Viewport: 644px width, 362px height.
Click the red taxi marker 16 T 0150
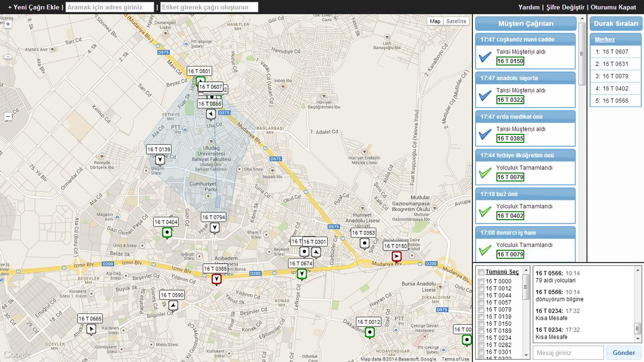pyautogui.click(x=397, y=256)
